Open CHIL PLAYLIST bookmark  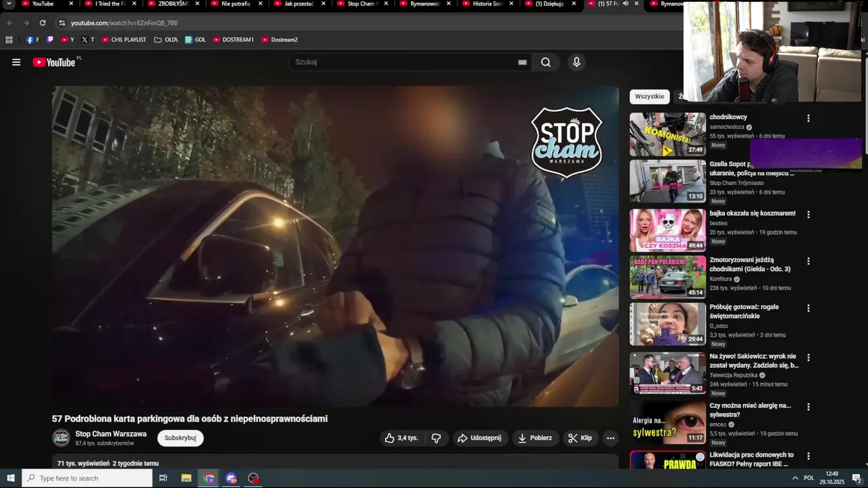tap(124, 40)
